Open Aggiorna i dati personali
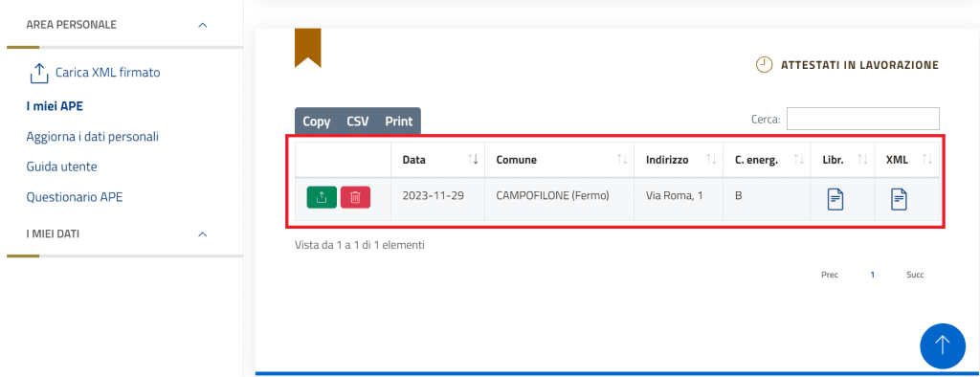Image resolution: width=980 pixels, height=377 pixels. [92, 136]
